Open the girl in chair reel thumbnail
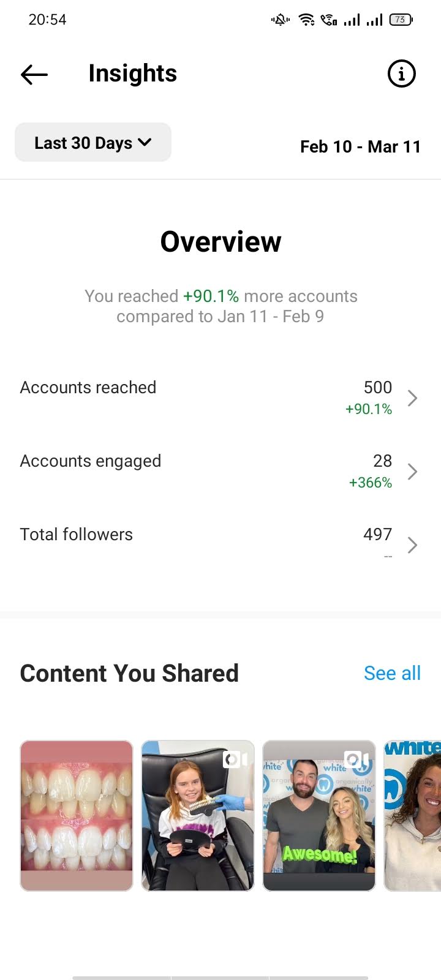 click(198, 816)
